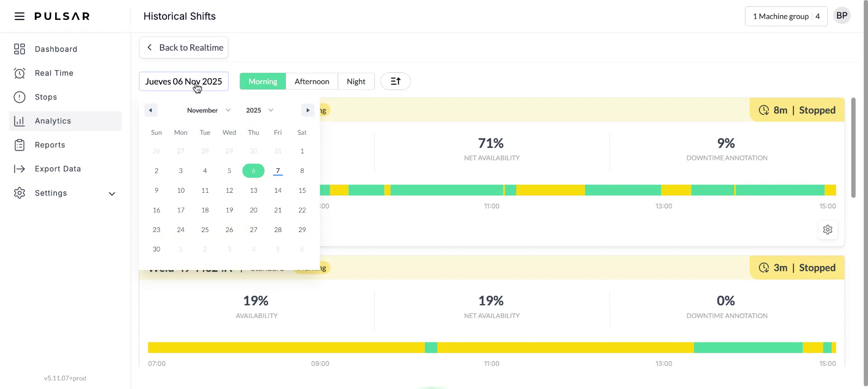Open the machine card settings gear

(827, 230)
